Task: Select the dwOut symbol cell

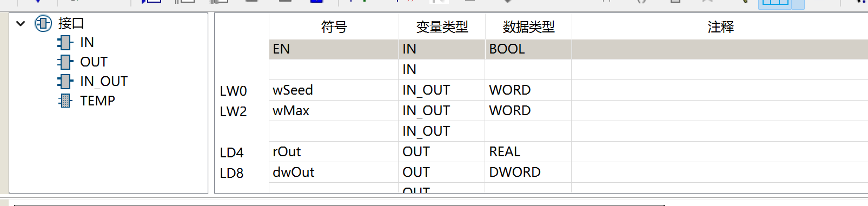Action: [x=334, y=172]
